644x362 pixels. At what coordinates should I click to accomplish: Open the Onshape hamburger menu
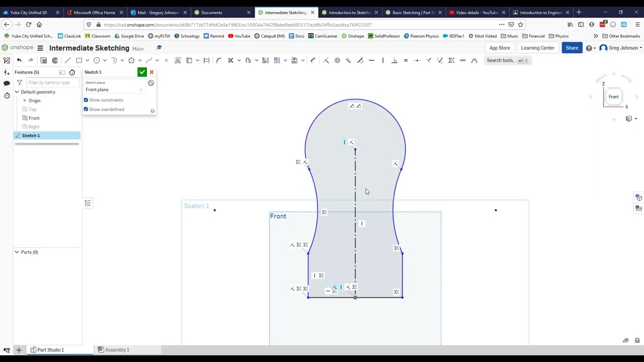[40, 48]
